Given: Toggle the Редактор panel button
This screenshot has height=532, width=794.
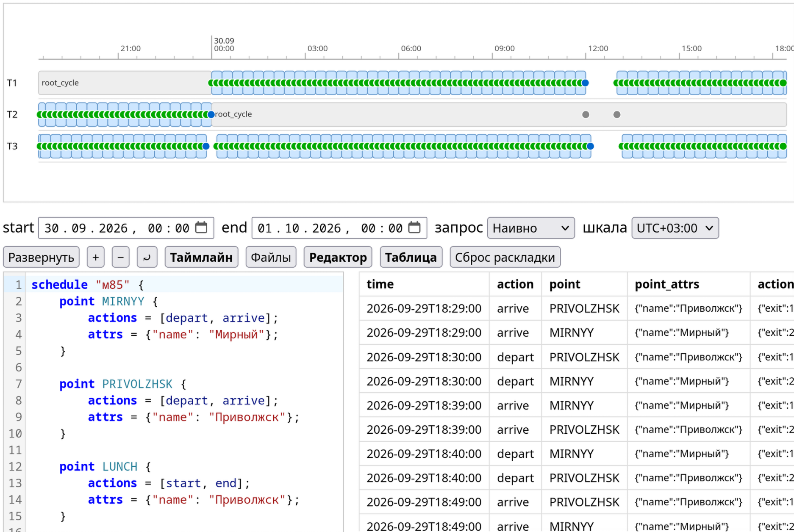Looking at the screenshot, I should [338, 257].
